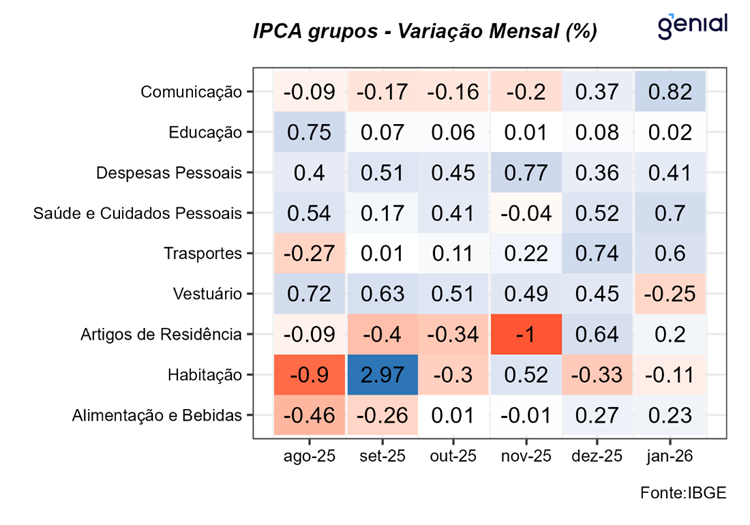This screenshot has height=525, width=750.
Task: Click the chart title IPCA grupos
Action: tap(425, 31)
